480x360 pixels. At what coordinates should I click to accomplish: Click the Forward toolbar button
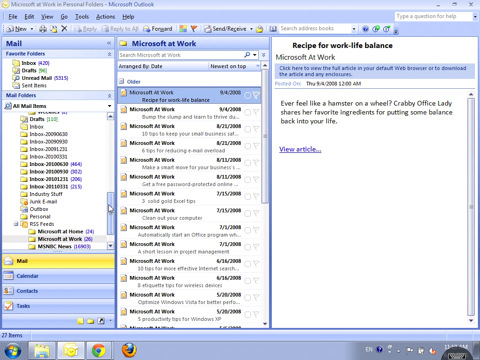(x=158, y=29)
